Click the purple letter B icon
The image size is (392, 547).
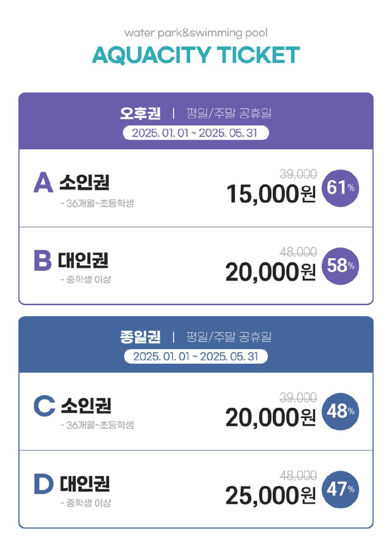43,260
